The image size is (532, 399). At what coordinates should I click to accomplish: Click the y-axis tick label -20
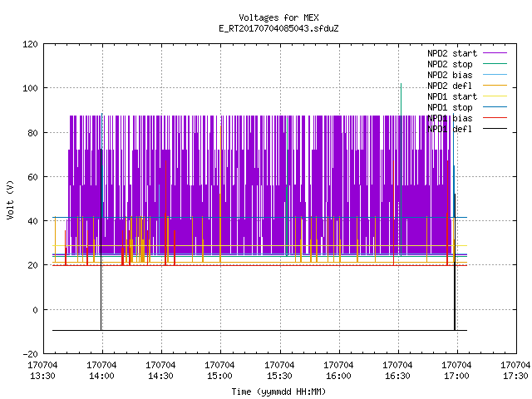tap(30, 355)
